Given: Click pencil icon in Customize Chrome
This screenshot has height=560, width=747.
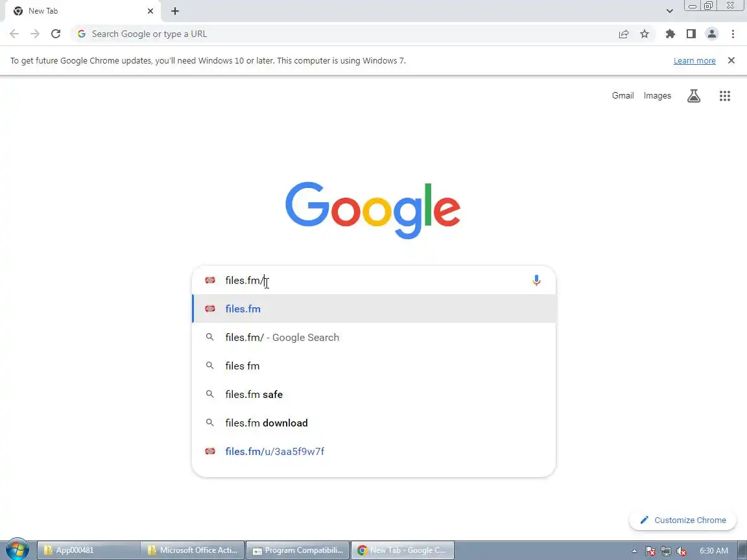Looking at the screenshot, I should coord(644,520).
